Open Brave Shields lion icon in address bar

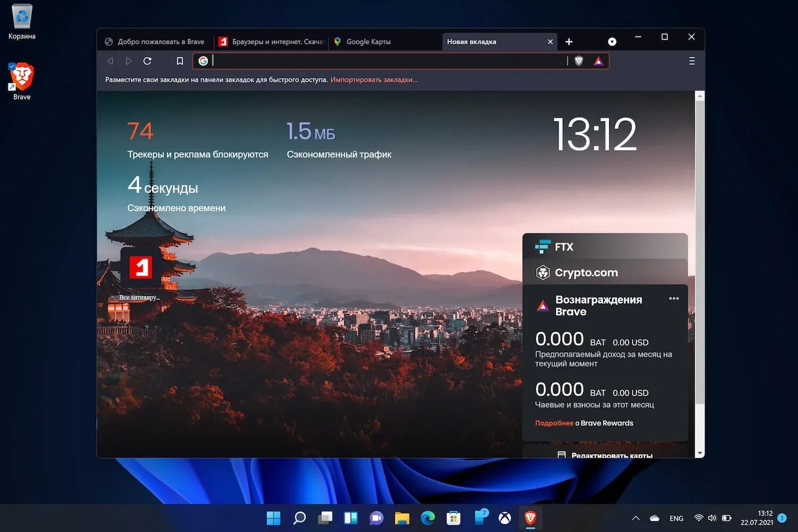click(x=579, y=61)
